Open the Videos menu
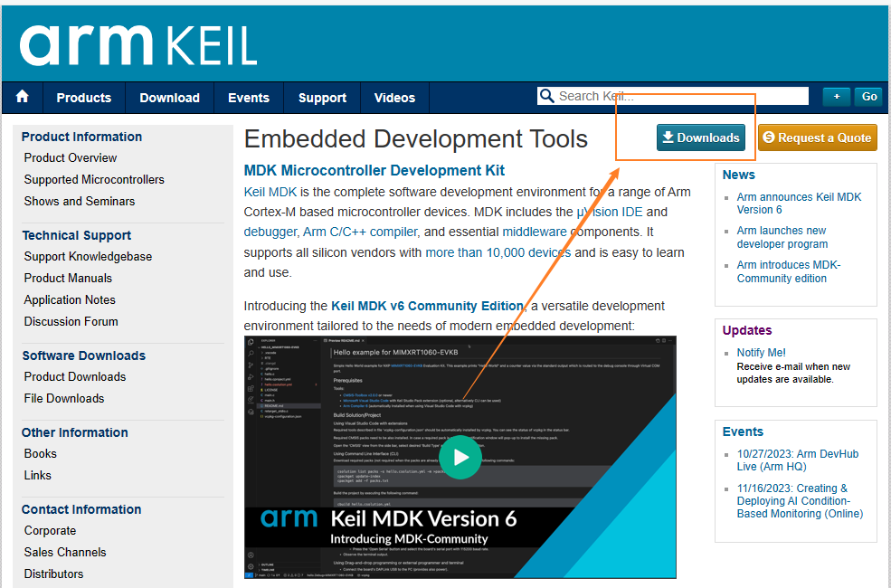Viewport: 891px width, 588px height. [x=394, y=98]
